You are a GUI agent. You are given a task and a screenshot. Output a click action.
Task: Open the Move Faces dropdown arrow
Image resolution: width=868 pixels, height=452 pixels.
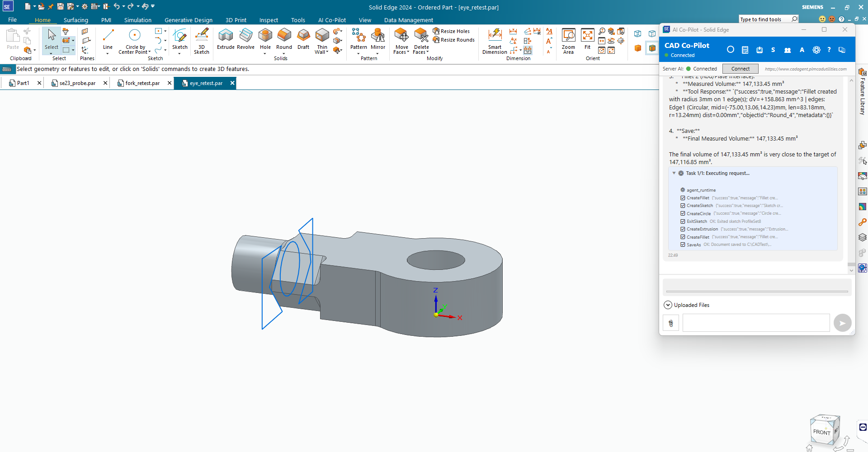408,52
